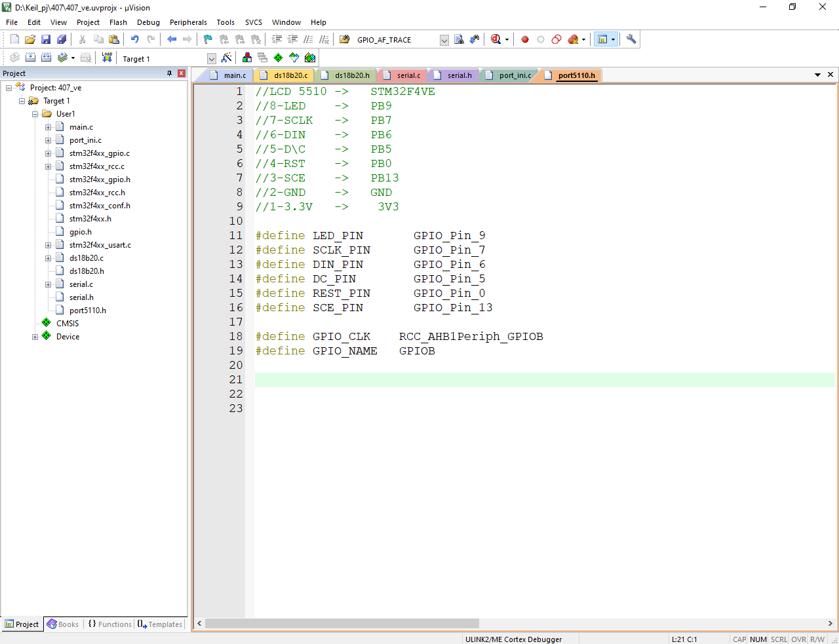Viewport: 839px width, 644px height.
Task: Collapse the Target 1 tree node
Action: pos(22,101)
